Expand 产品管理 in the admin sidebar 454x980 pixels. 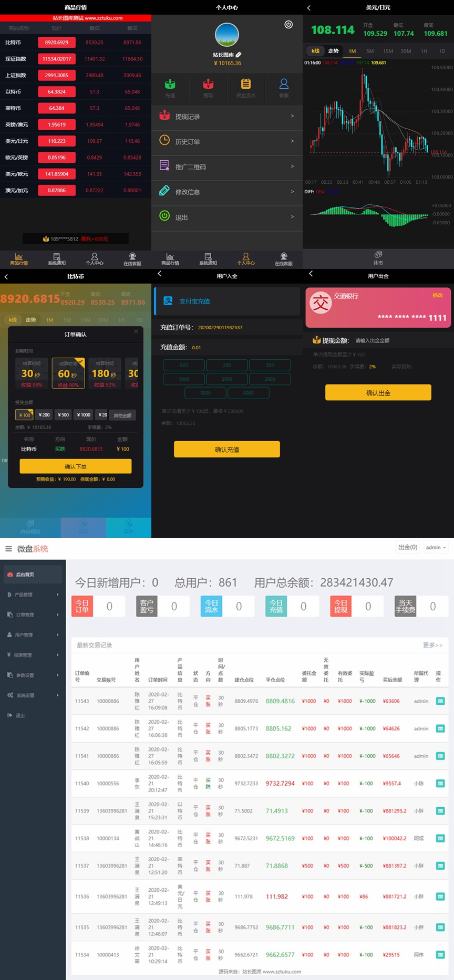[x=33, y=595]
